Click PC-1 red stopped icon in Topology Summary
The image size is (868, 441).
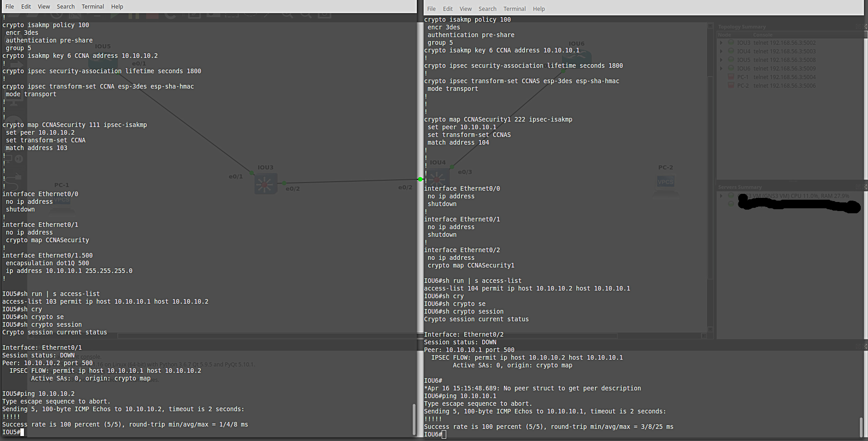(731, 77)
